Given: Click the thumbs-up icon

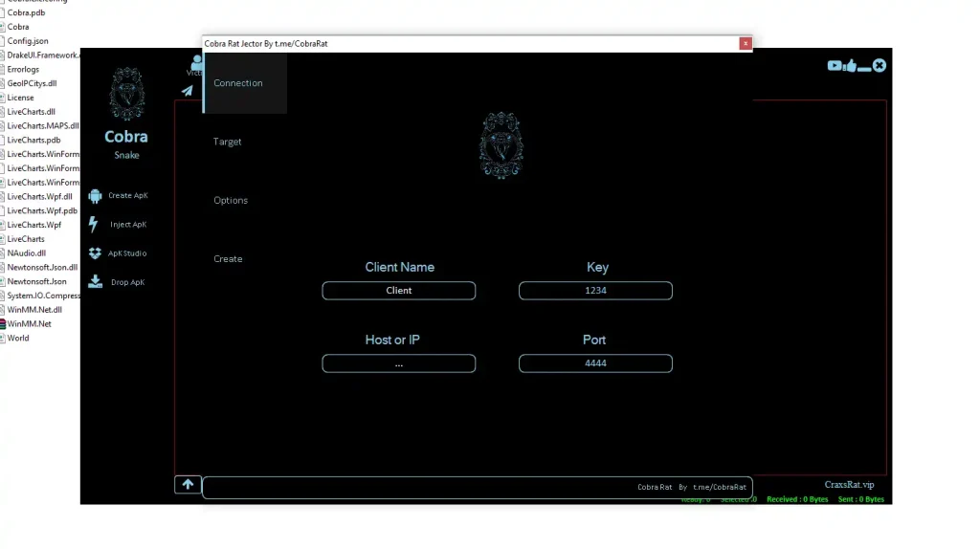Looking at the screenshot, I should point(850,66).
